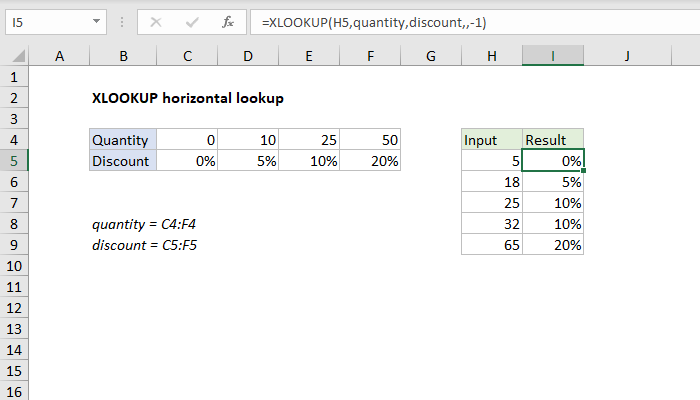Select column D header
700x400 pixels.
tap(248, 56)
